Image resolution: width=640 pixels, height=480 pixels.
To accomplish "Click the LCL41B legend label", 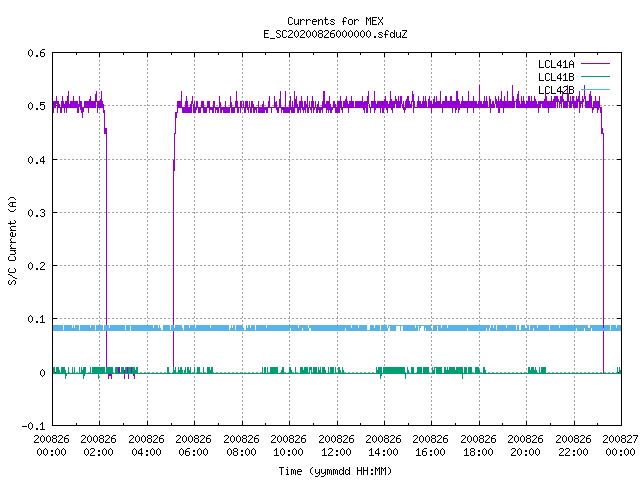I will tap(556, 77).
